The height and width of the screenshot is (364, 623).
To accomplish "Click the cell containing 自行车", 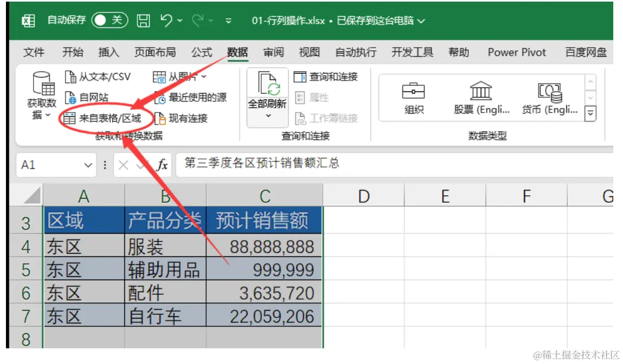I will tap(165, 315).
